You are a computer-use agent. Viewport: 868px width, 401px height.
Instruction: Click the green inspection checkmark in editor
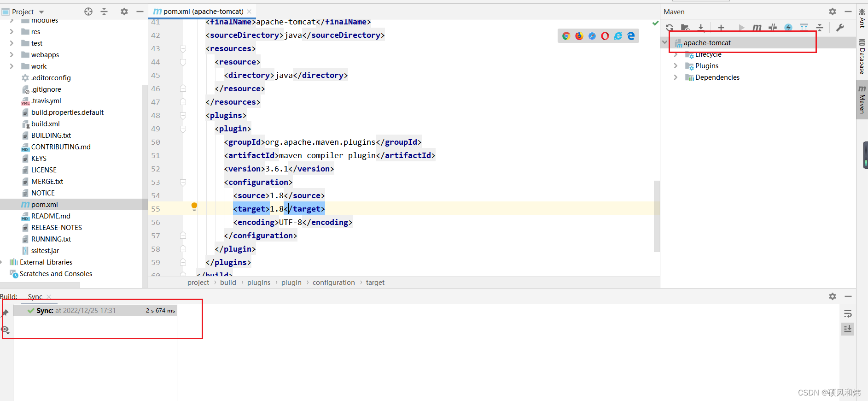[655, 23]
